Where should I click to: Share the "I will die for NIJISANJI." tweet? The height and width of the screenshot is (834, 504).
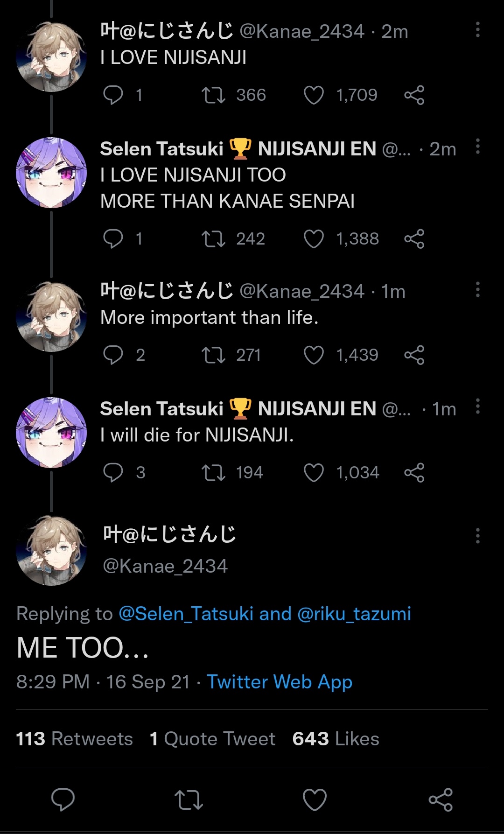tap(414, 473)
